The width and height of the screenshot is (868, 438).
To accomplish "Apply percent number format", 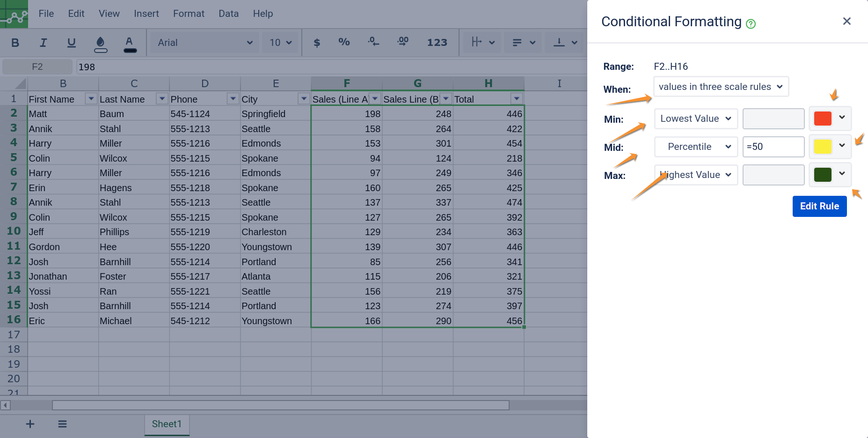I will pos(344,42).
